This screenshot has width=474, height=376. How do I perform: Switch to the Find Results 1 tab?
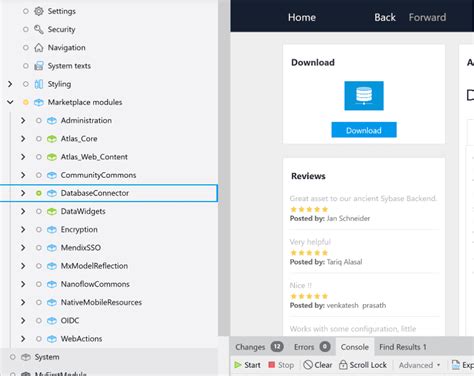403,347
